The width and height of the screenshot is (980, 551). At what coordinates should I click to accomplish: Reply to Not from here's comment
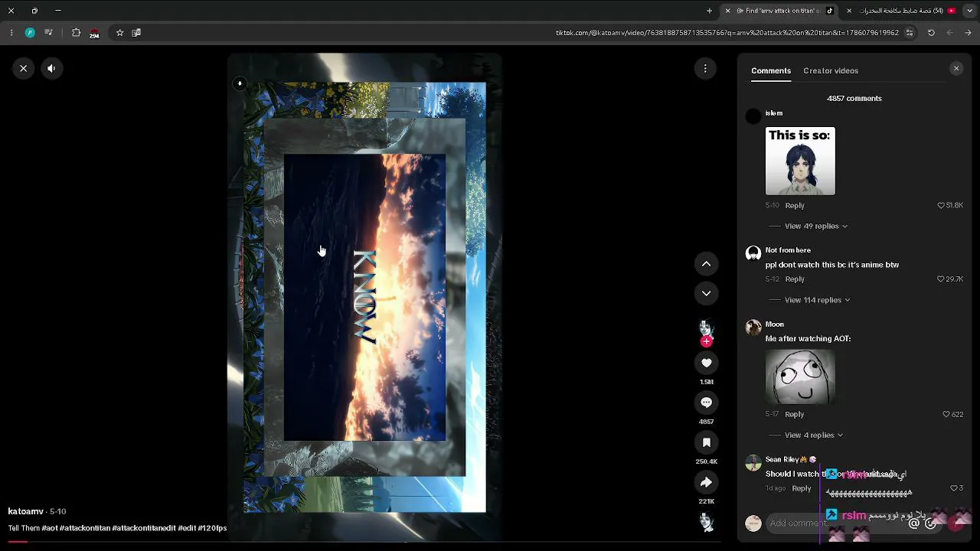click(x=795, y=279)
